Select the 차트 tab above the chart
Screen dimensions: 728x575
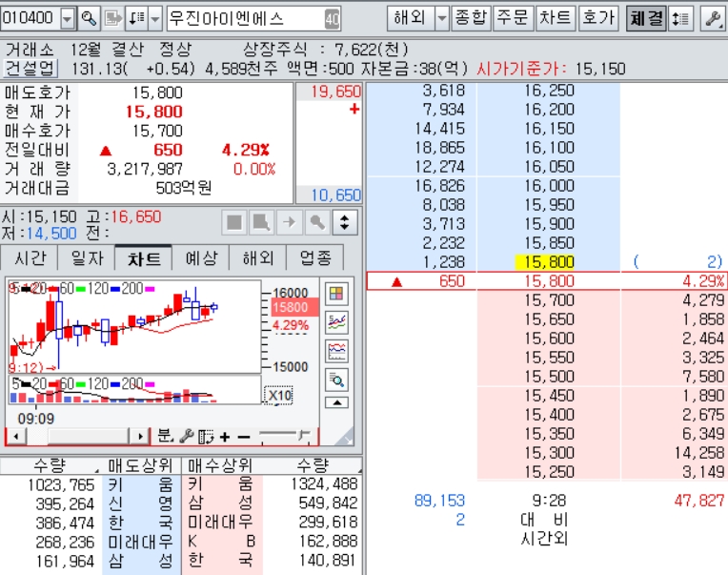click(144, 257)
